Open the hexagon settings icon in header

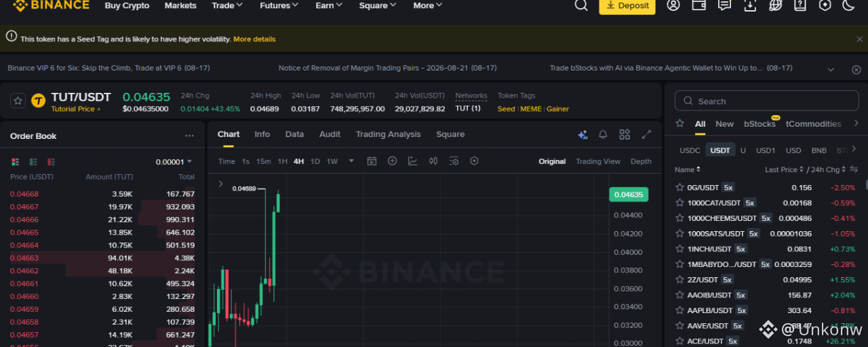(825, 5)
